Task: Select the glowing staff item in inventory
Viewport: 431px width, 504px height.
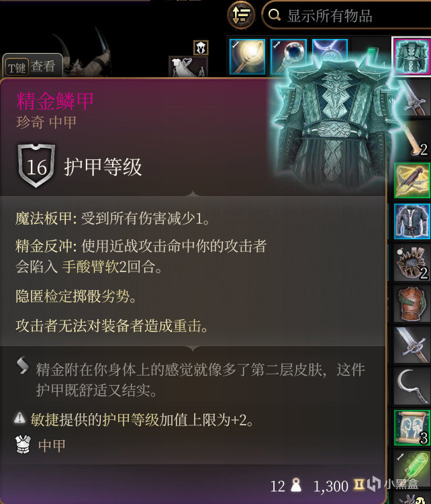Action: click(x=247, y=56)
